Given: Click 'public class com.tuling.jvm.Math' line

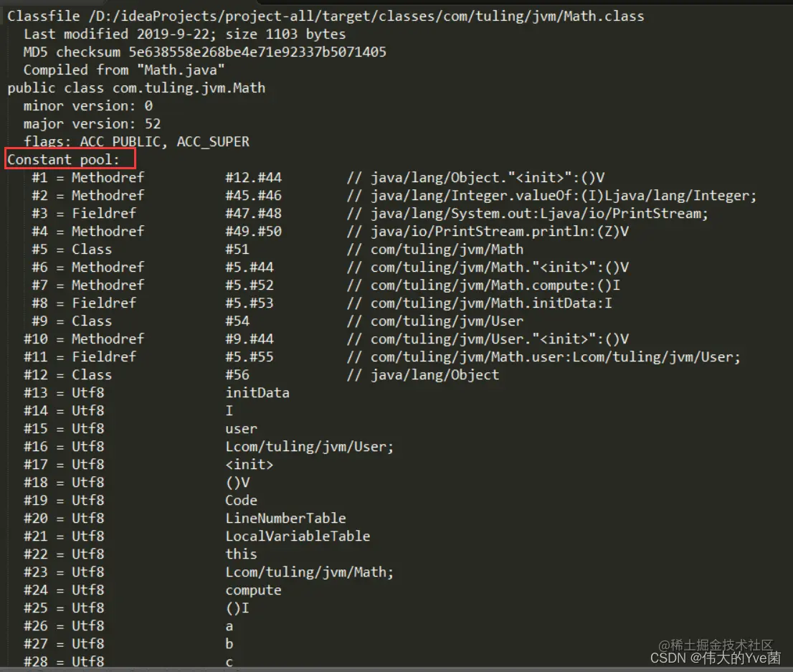Looking at the screenshot, I should click(x=136, y=88).
